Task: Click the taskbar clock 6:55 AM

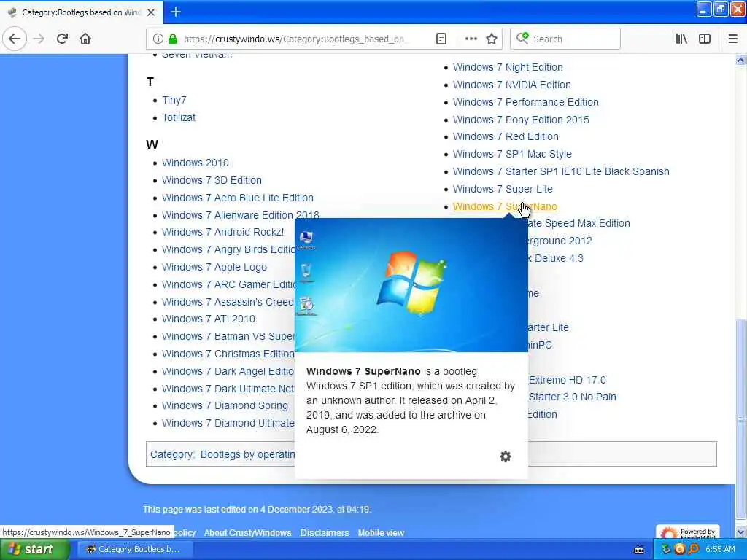Action: (720, 550)
